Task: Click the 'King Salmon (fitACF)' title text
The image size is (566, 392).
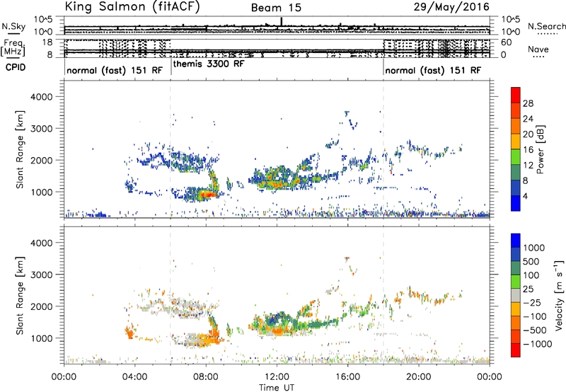Action: (x=132, y=6)
